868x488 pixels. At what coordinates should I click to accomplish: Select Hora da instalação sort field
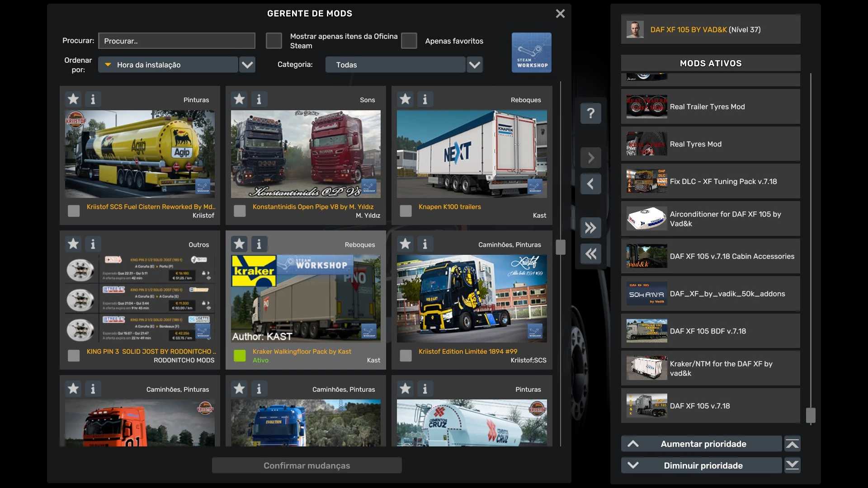(168, 65)
